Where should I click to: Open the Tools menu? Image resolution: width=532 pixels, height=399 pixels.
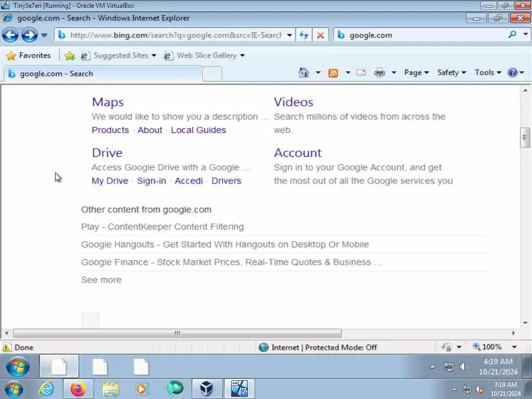pos(488,73)
